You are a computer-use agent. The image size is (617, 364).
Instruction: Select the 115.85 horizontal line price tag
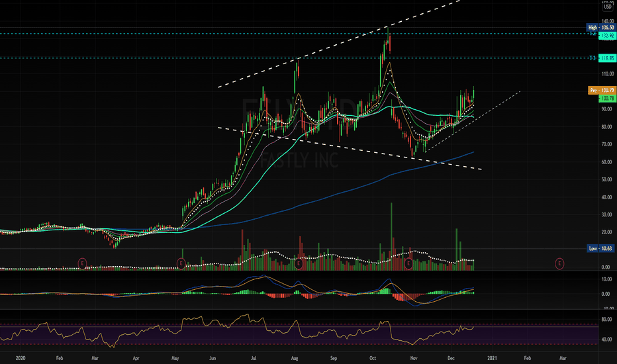coord(607,58)
